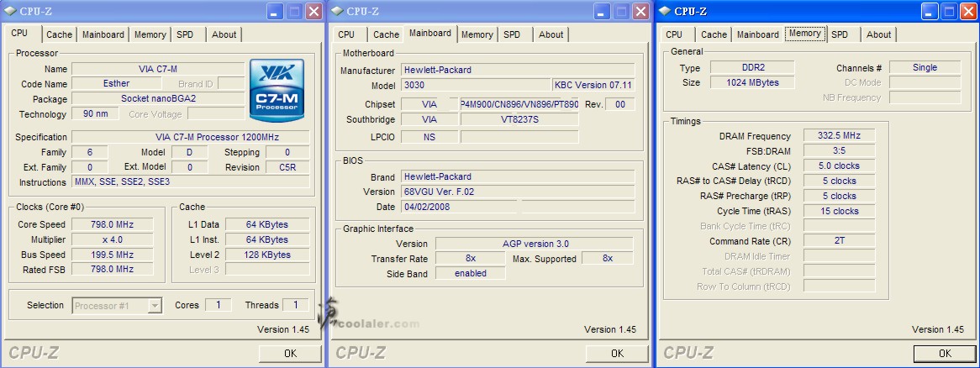Click DRAM Frequency value 332.5 MHz
Image resolution: width=980 pixels, height=368 pixels.
click(x=839, y=135)
